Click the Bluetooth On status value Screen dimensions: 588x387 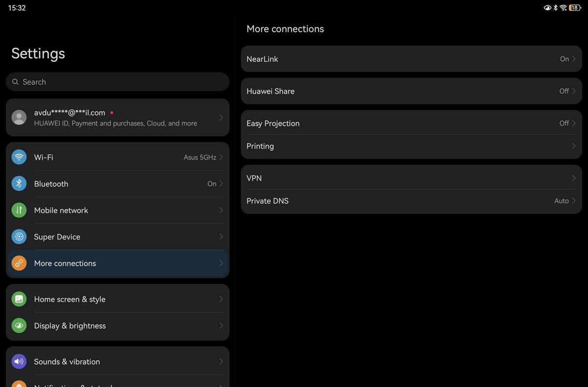[212, 184]
